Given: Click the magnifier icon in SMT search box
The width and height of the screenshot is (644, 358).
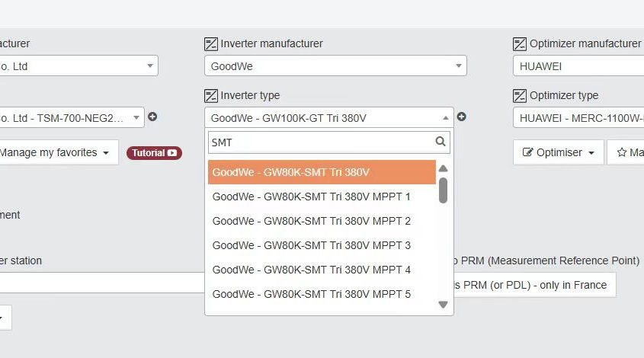Looking at the screenshot, I should pos(441,142).
